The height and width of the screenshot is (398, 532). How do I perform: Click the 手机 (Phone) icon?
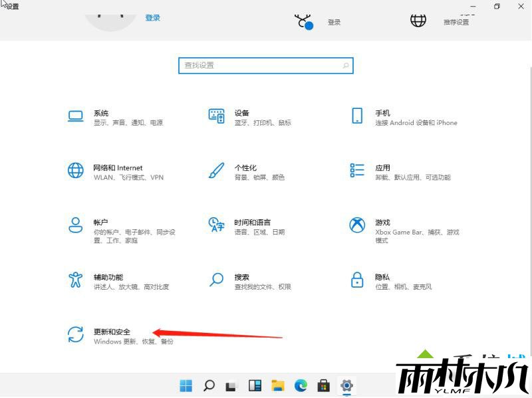(358, 116)
